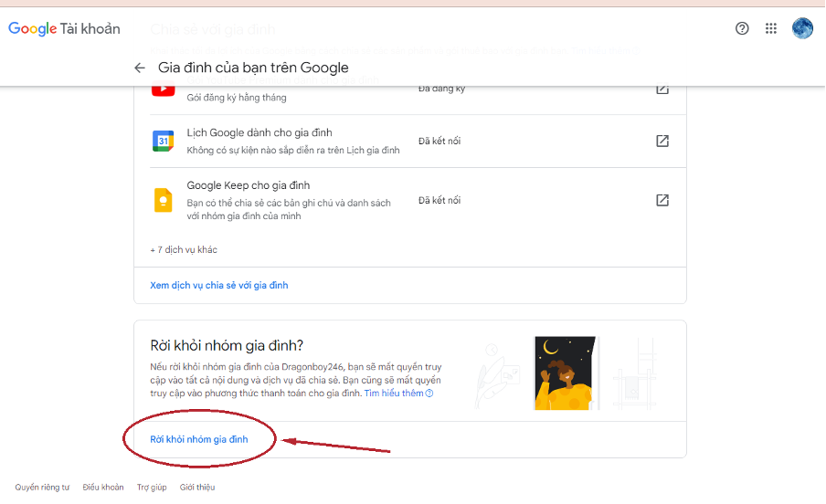Click the "Giới thiệu" footer link

pos(197,488)
